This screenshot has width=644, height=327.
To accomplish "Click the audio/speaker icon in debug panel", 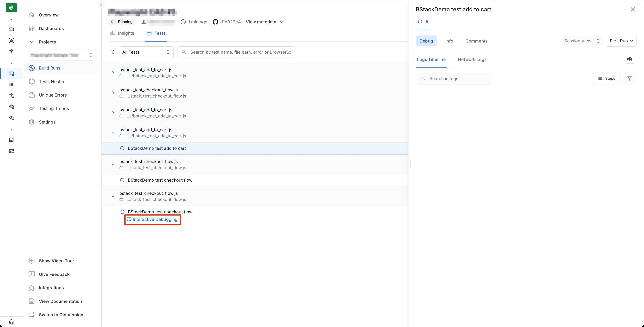I will (630, 59).
